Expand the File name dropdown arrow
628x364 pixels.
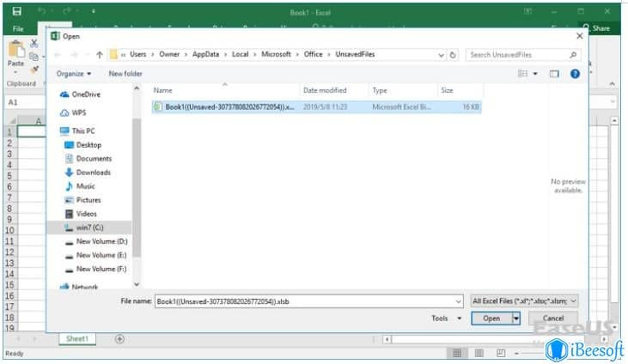point(458,301)
